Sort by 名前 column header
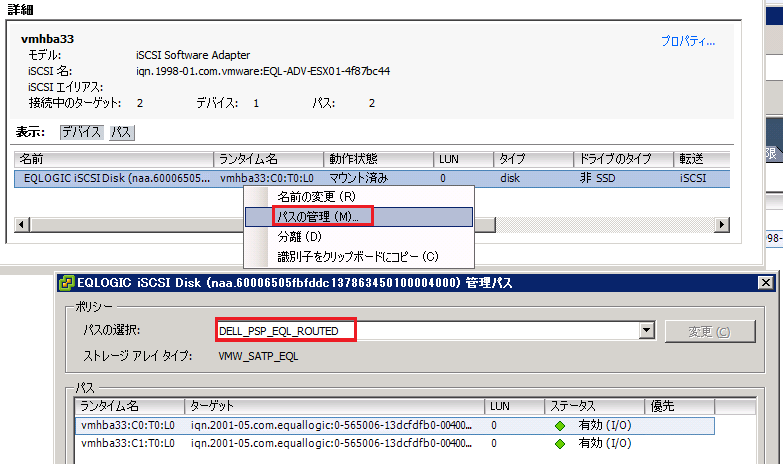Image resolution: width=783 pixels, height=464 pixels. 114,159
